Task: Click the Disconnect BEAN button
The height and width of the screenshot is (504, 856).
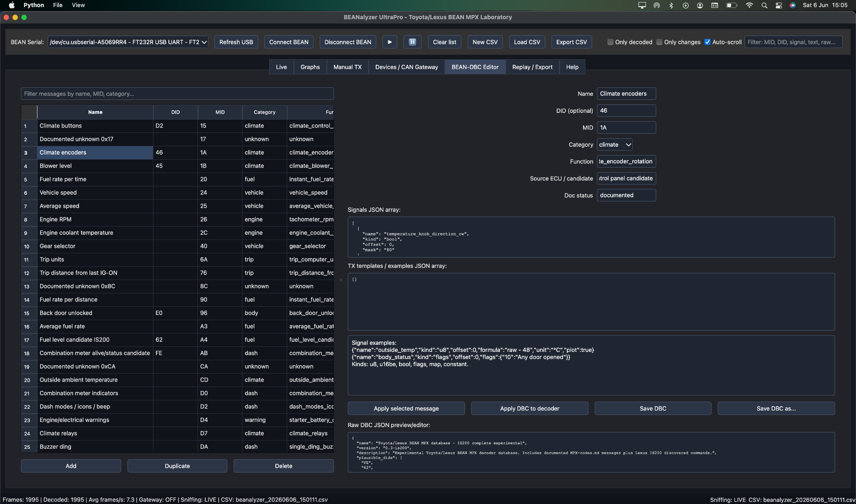Action: pos(348,42)
